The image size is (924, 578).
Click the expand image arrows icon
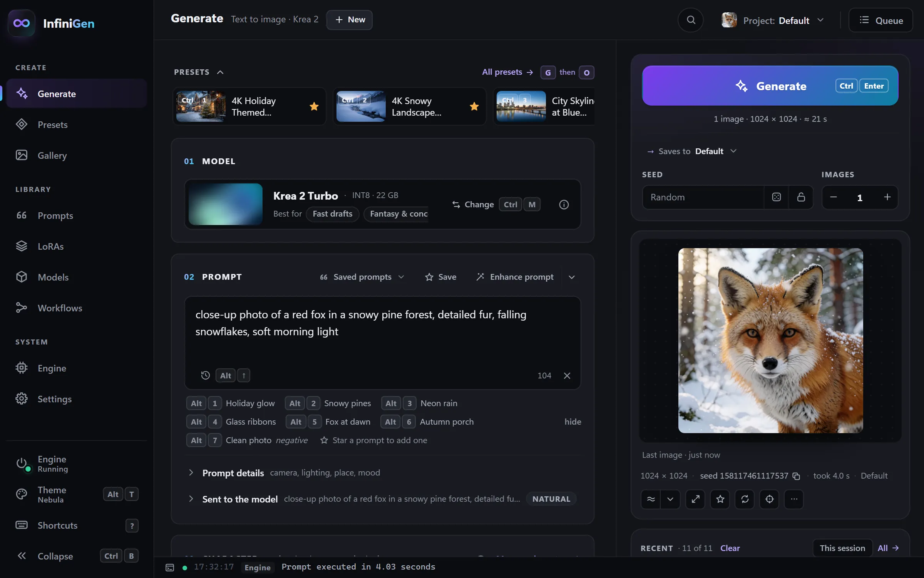pyautogui.click(x=695, y=499)
